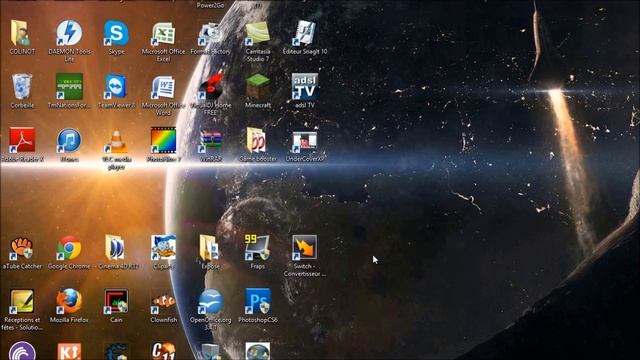Select the Adobe Reader X icon
Screen dimensions: 640x360
22,140
